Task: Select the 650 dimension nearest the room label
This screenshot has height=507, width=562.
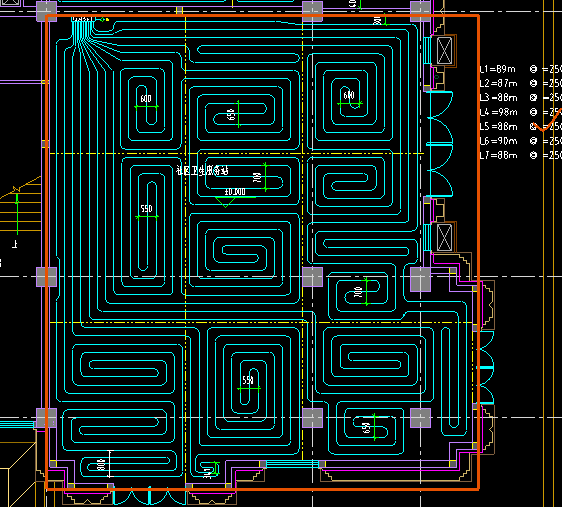Action: pos(231,115)
